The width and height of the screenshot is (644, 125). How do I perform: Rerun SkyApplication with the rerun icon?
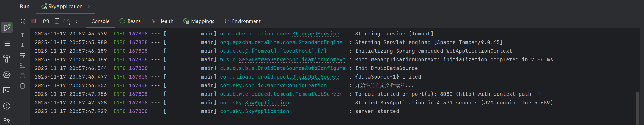[x=23, y=21]
